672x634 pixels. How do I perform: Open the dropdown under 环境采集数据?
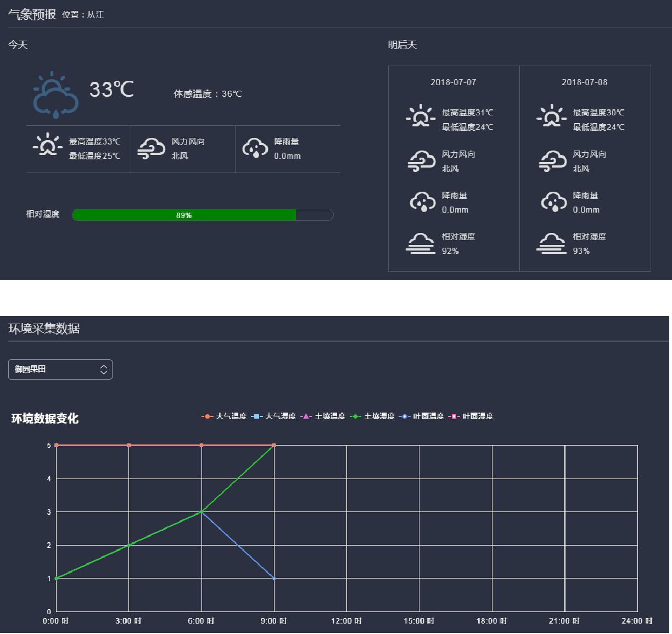point(60,369)
